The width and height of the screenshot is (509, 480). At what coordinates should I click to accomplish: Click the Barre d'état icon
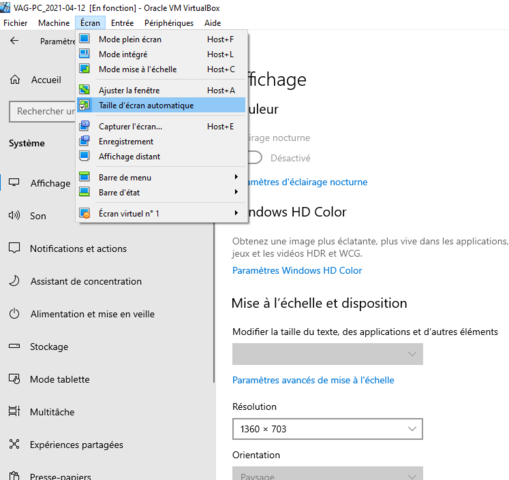pos(84,192)
